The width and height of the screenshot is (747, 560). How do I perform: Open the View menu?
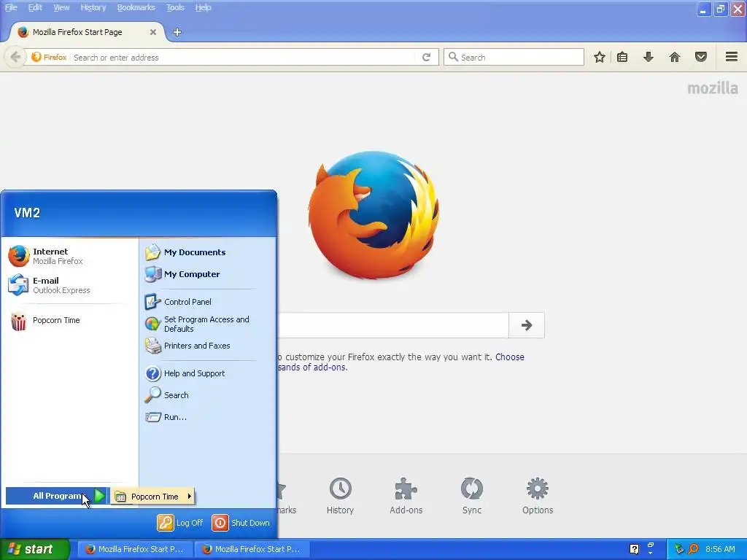[x=61, y=7]
